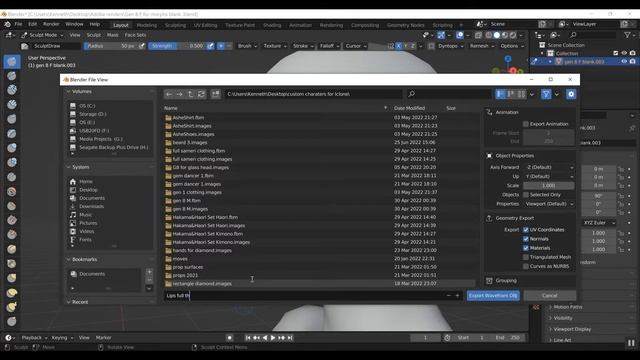The width and height of the screenshot is (640, 360).
Task: Open the Edit menu
Action: pos(33,24)
